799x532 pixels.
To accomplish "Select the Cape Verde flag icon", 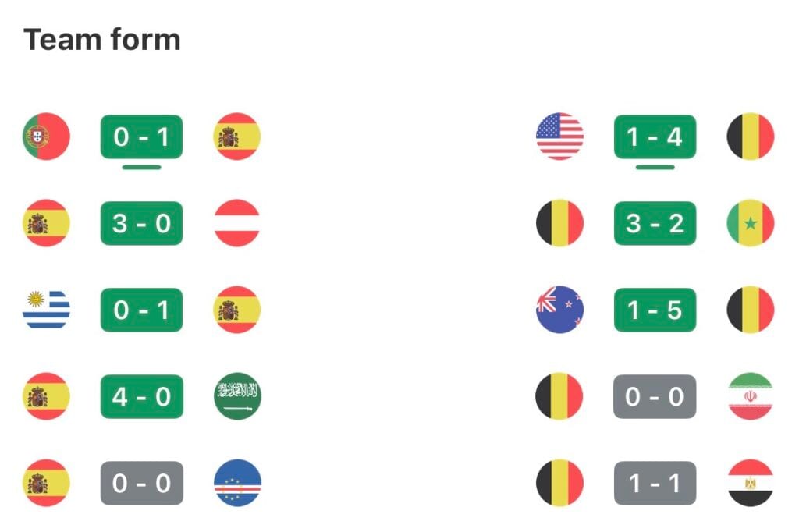I will coord(237,483).
